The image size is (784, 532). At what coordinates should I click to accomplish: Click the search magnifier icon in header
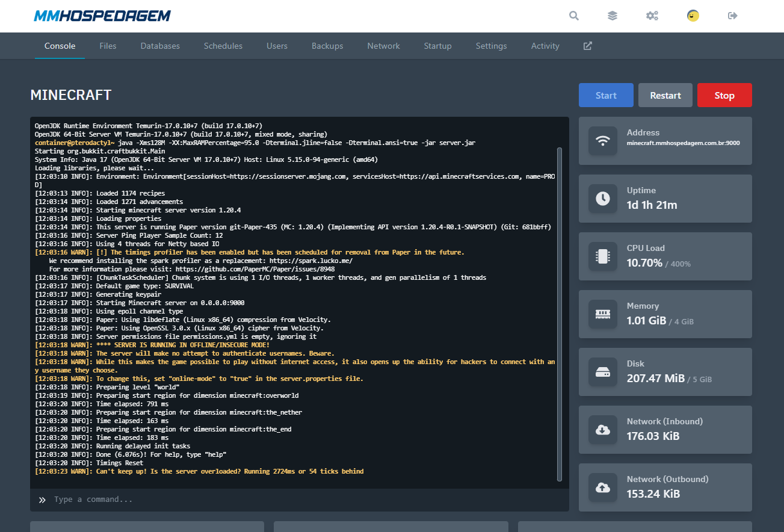(574, 16)
